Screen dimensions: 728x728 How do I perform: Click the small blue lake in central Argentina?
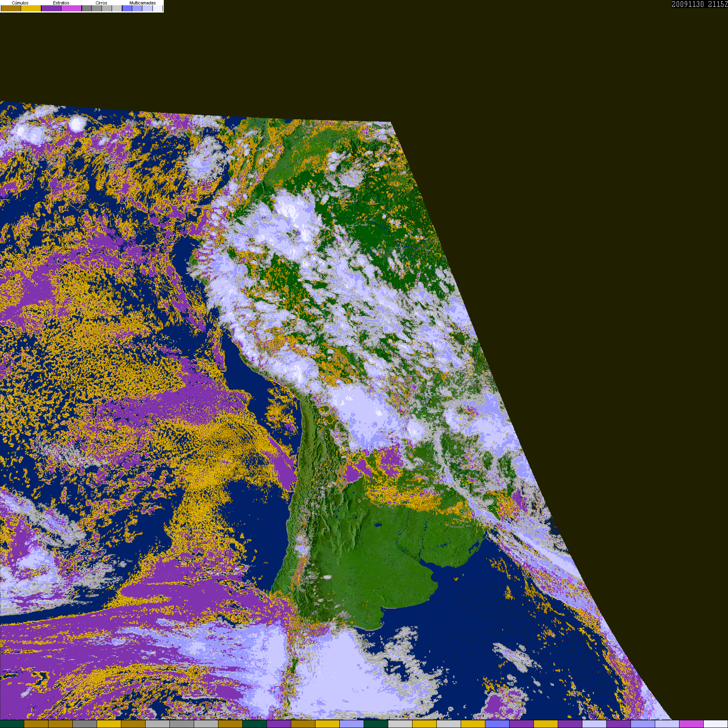(378, 525)
